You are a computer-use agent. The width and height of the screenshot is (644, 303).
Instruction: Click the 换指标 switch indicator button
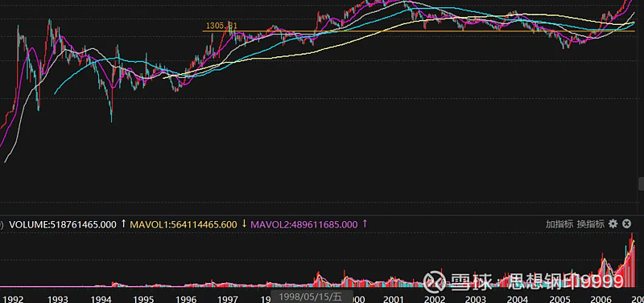pos(591,224)
